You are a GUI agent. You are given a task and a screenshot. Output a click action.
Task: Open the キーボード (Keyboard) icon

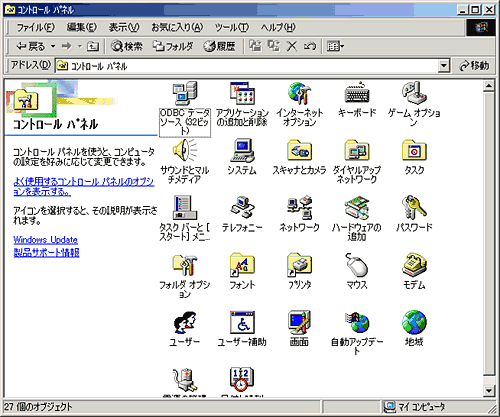click(x=357, y=93)
